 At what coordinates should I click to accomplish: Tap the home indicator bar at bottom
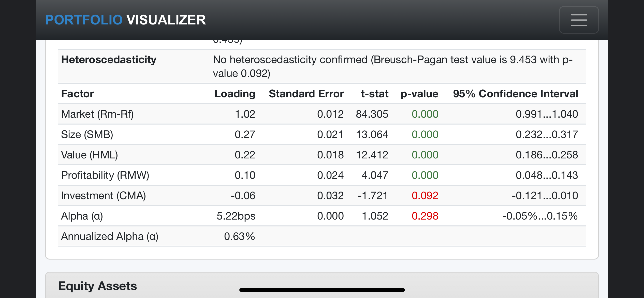[x=322, y=290]
